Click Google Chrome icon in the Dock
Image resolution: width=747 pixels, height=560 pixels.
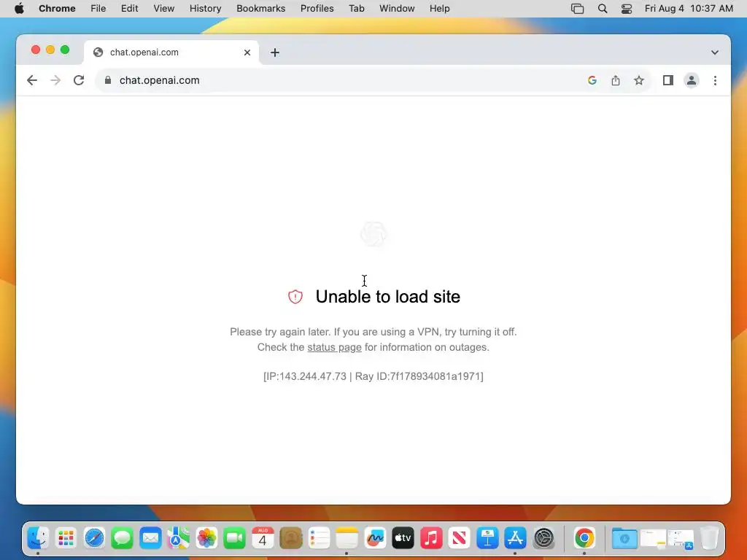(x=584, y=538)
